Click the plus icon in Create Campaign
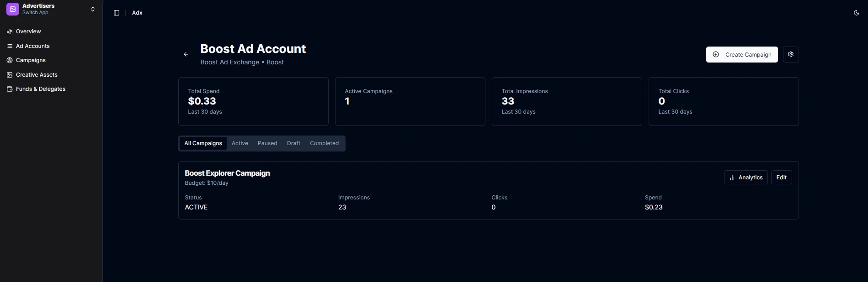The height and width of the screenshot is (282, 868). (x=716, y=54)
